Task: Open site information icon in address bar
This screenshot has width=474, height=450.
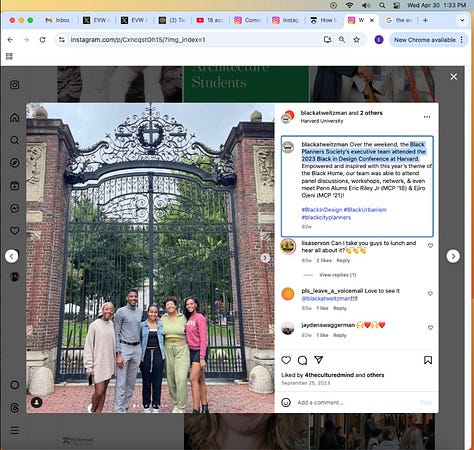Action: pyautogui.click(x=62, y=40)
